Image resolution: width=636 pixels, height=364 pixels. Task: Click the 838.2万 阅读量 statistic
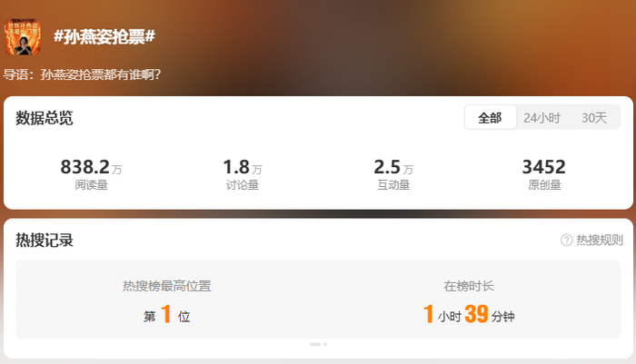(x=91, y=174)
